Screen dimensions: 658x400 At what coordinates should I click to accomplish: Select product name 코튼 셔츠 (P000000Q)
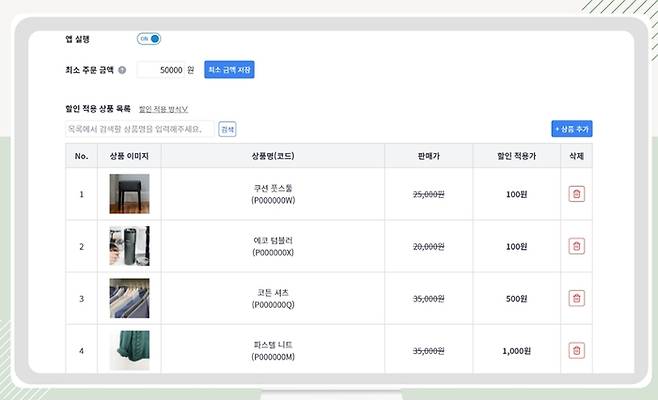[x=273, y=298]
